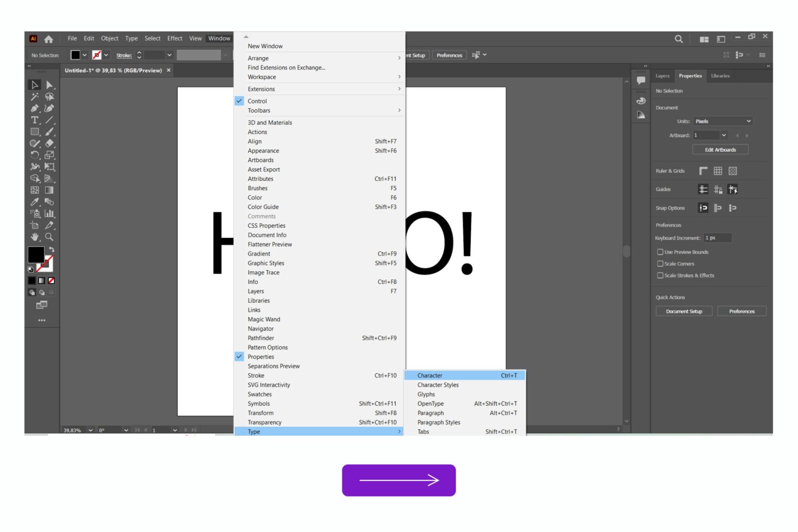Open the Character panel entry
This screenshot has height=532, width=798.
coord(430,375)
